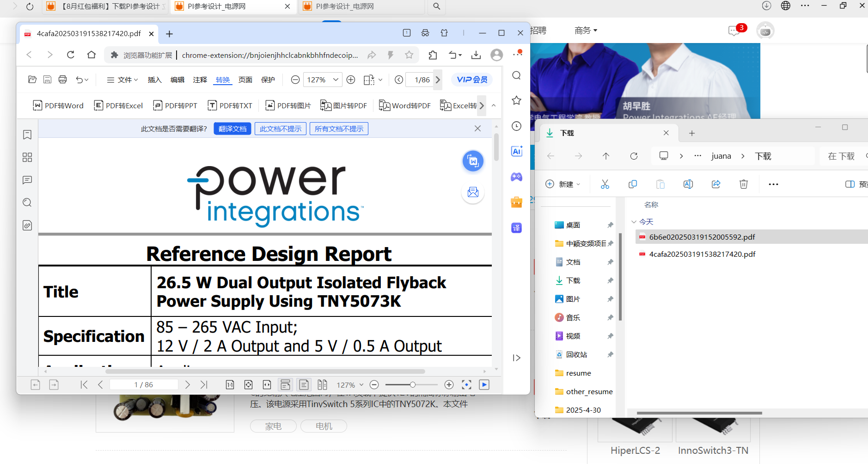
Task: Open the games icon in browser sidebar
Action: pos(517,177)
